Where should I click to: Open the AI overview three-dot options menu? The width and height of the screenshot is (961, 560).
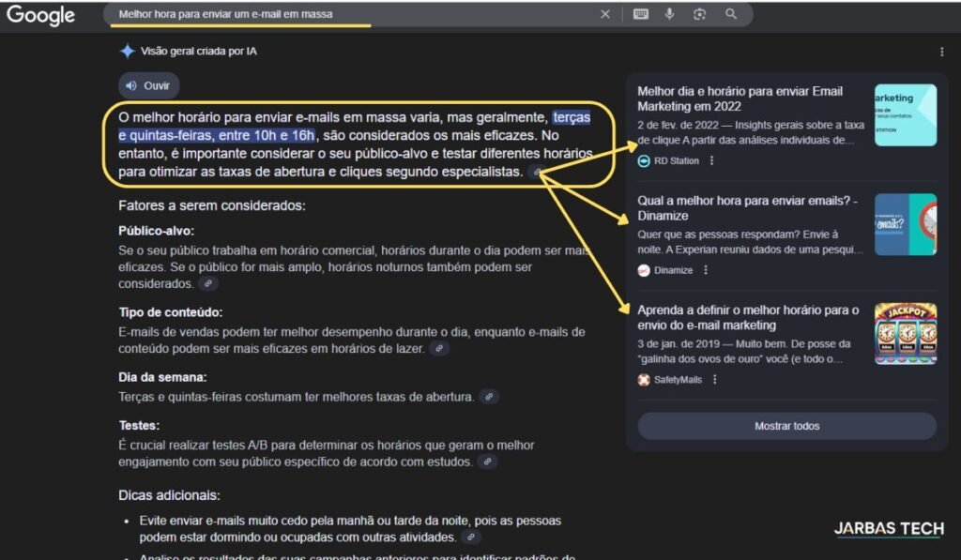click(x=941, y=53)
